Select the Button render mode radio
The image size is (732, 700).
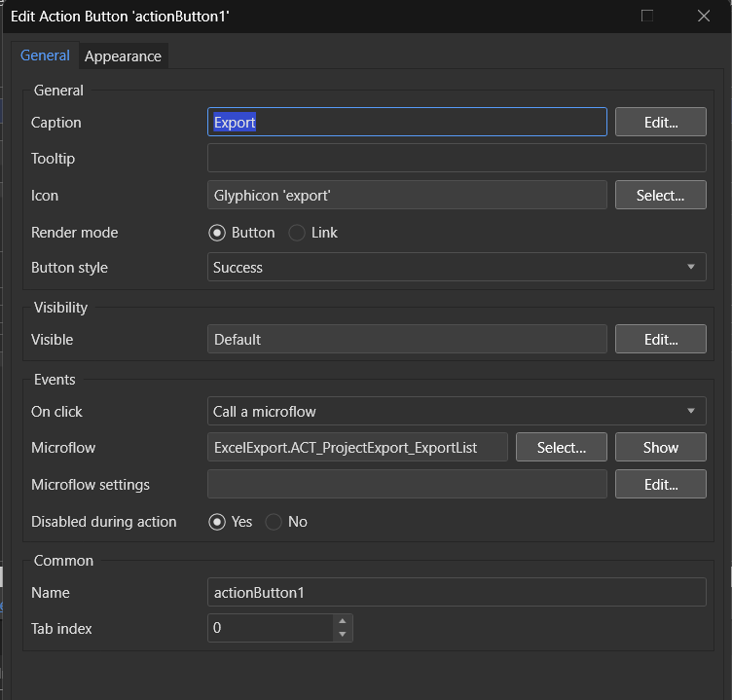pos(217,233)
